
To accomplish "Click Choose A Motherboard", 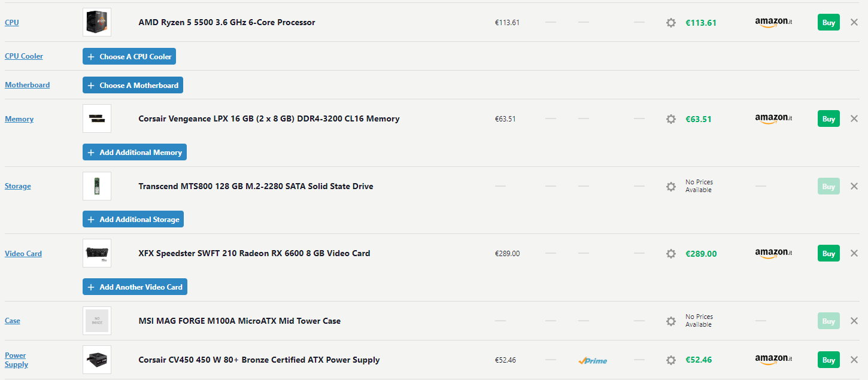I will click(132, 85).
